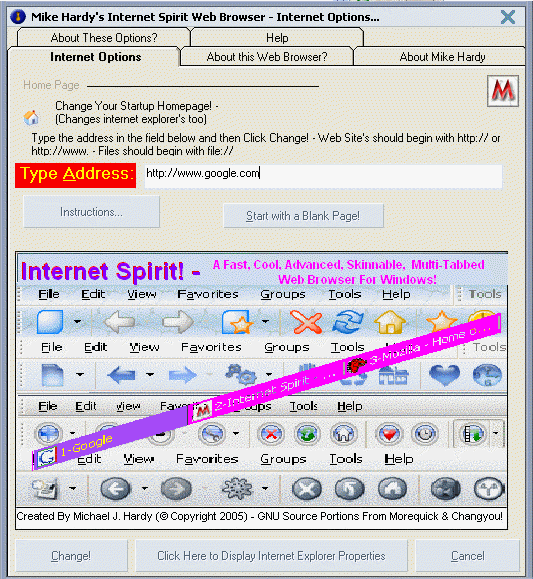Screen dimensions: 533x579
Task: Click the yellow house home icon in top skin preview
Action: click(390, 322)
